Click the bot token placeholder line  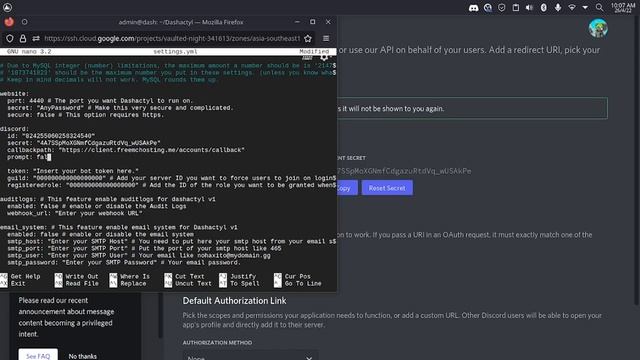pos(73,171)
